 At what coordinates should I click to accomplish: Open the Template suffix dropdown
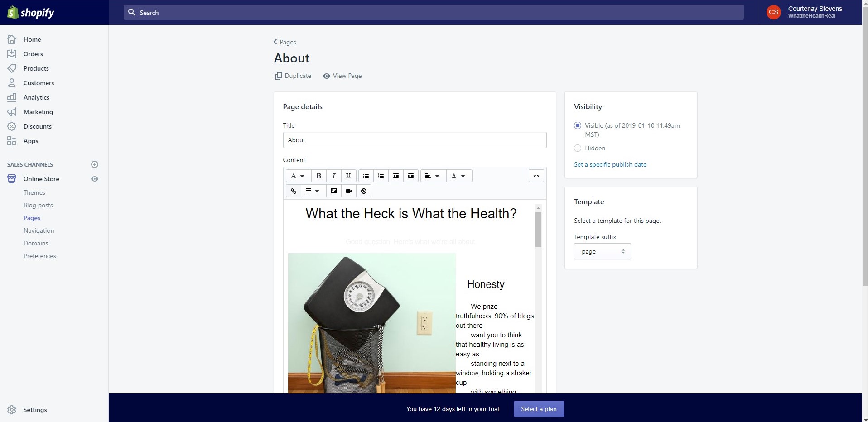(603, 251)
